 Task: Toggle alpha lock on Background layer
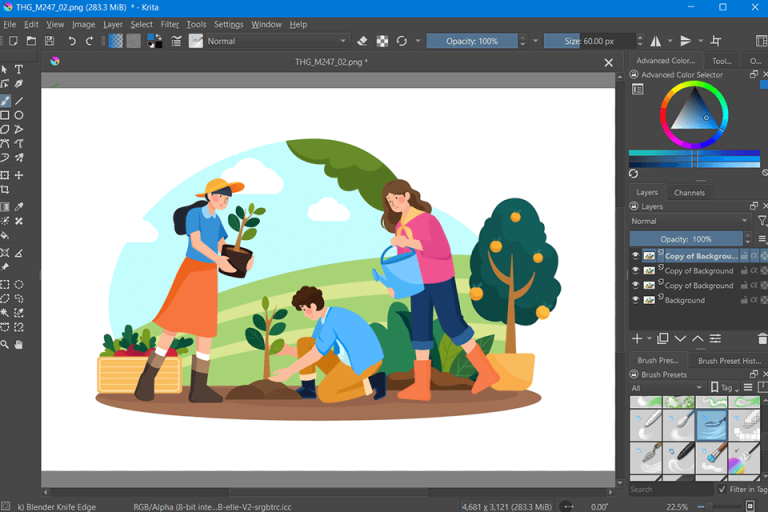(x=754, y=300)
